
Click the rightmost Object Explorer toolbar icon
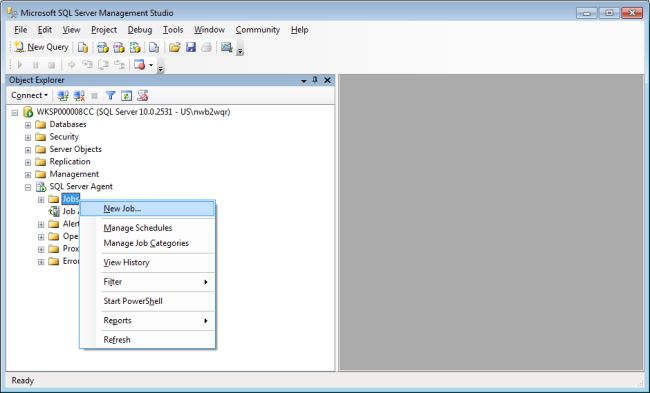pyautogui.click(x=143, y=96)
